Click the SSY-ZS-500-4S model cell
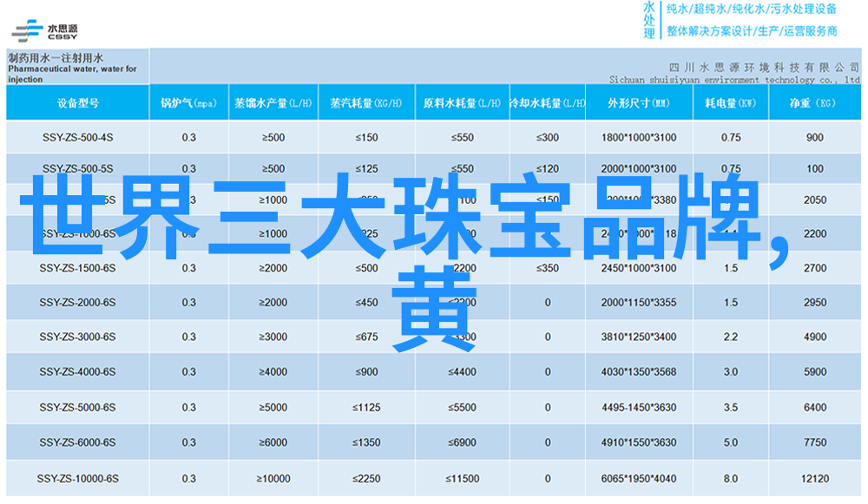 77,137
